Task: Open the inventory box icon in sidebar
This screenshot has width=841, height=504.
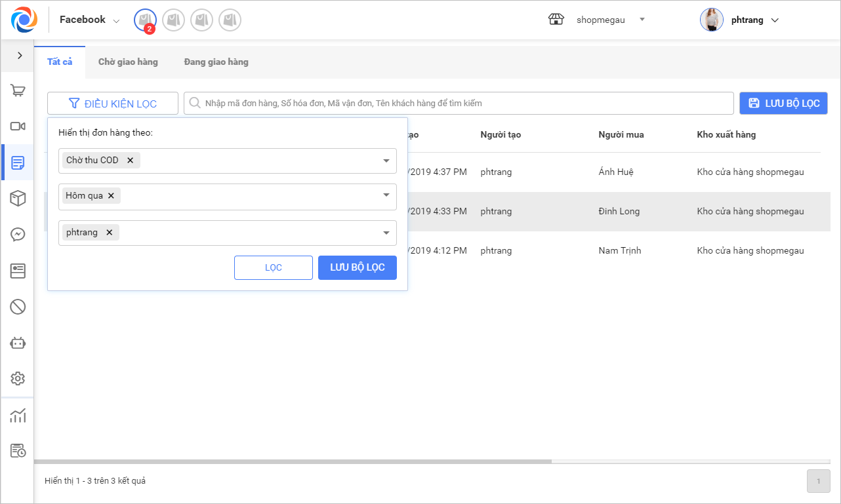Action: click(18, 199)
